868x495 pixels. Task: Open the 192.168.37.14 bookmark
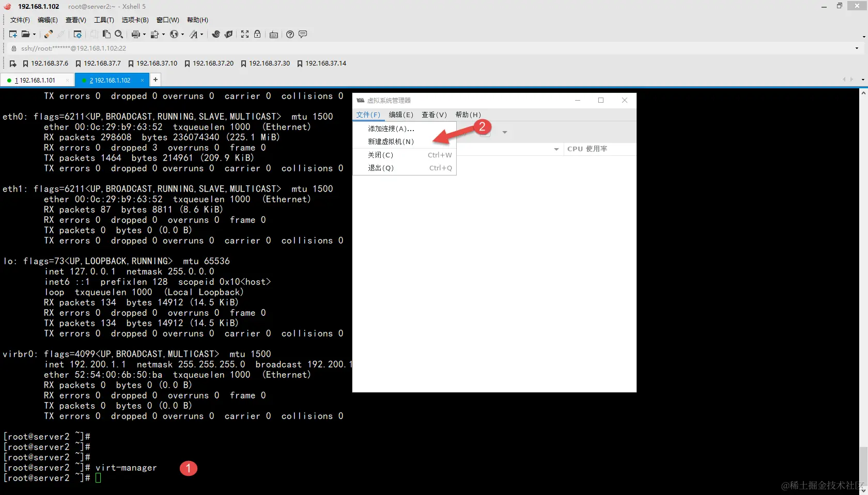[x=321, y=63]
